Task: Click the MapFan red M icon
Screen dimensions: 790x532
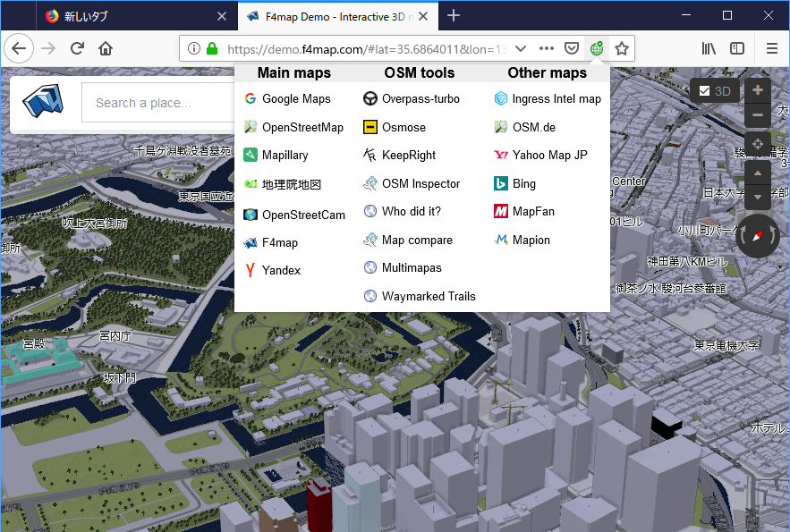Action: tap(501, 211)
